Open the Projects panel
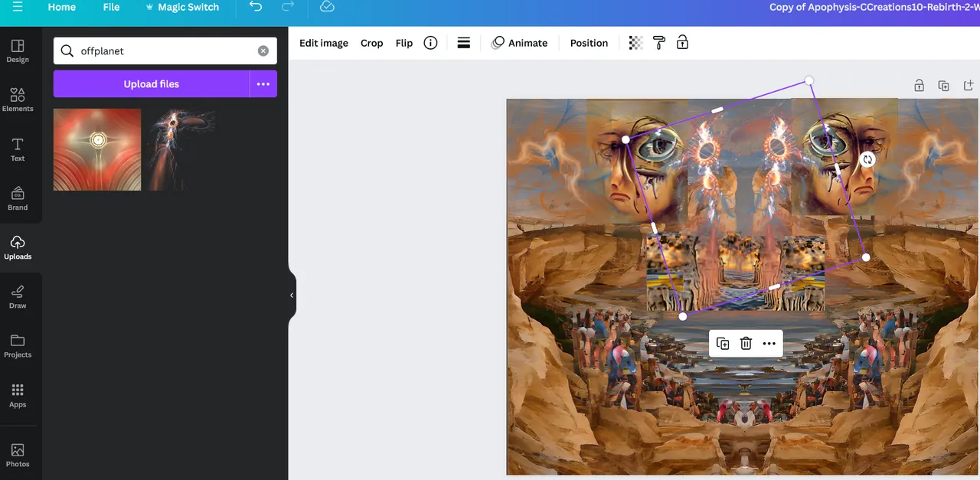 pos(18,346)
